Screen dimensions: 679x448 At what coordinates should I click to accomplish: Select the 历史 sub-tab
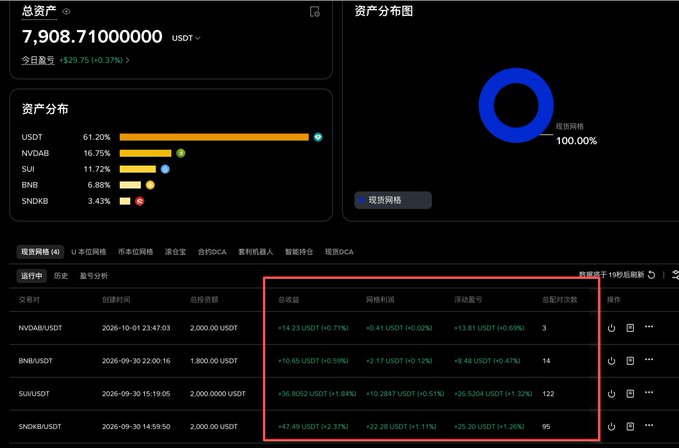pos(61,276)
